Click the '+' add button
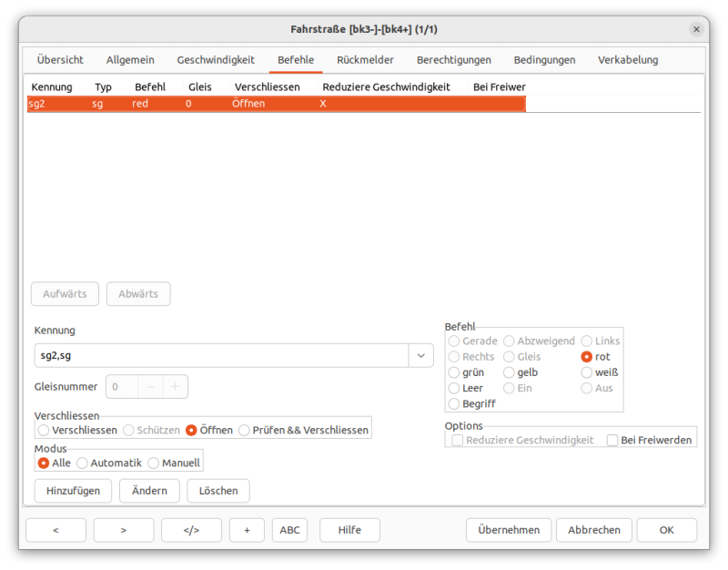Viewport: 728px width, 570px height. click(x=247, y=530)
